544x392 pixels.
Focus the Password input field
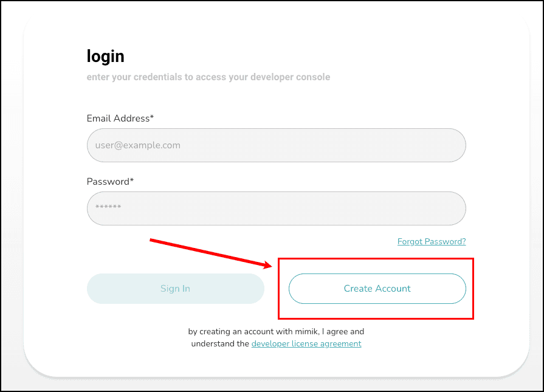pos(276,208)
